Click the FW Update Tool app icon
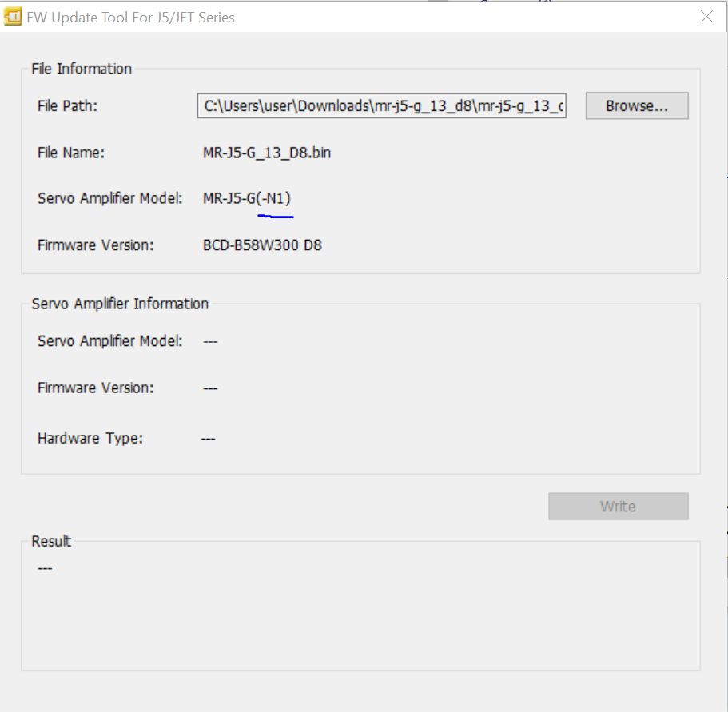The width and height of the screenshot is (728, 712). [13, 17]
